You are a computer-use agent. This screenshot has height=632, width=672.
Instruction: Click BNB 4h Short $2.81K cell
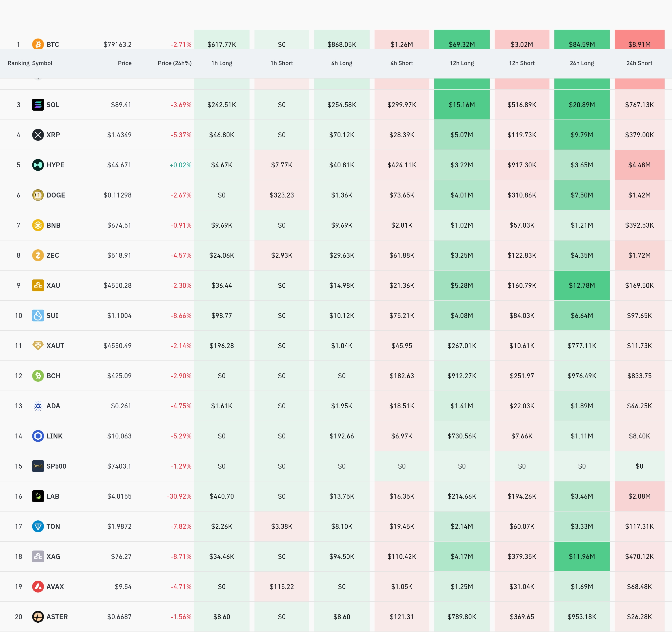pos(402,225)
